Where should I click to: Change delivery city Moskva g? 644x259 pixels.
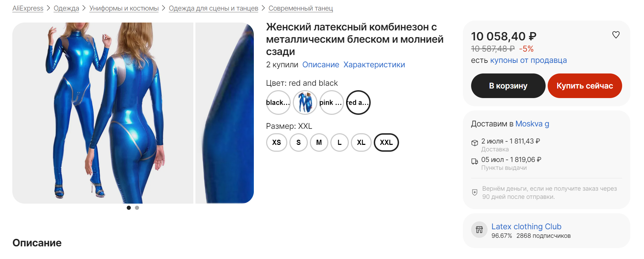[x=532, y=124]
